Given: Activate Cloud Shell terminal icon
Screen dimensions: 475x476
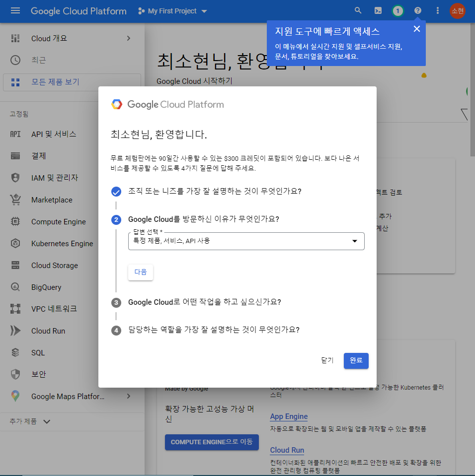Looking at the screenshot, I should click(x=378, y=11).
